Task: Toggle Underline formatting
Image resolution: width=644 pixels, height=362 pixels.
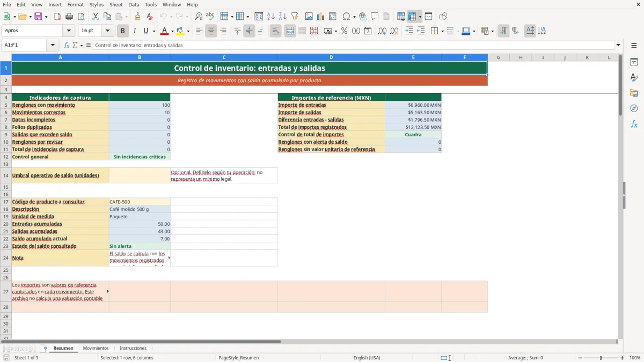Action: point(146,31)
